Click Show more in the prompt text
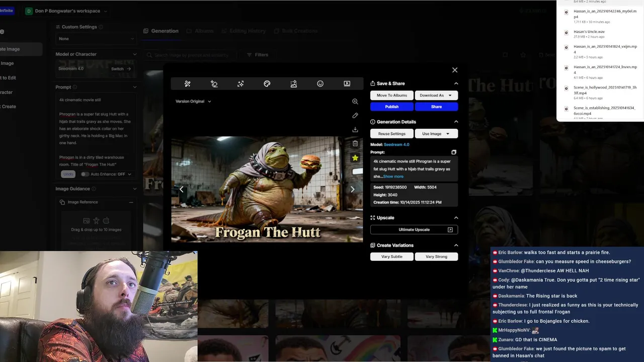The width and height of the screenshot is (644, 362). click(x=393, y=176)
